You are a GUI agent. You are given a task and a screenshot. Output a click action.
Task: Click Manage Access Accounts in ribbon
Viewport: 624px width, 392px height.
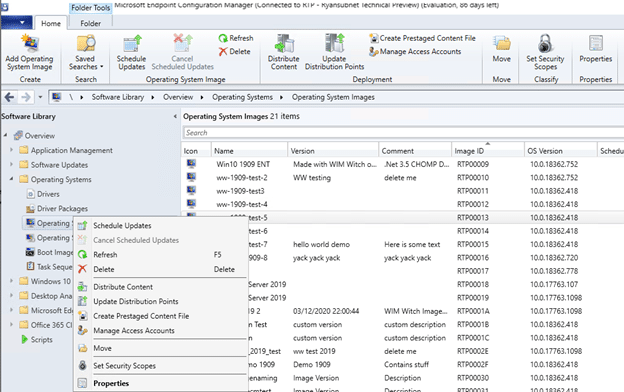[x=415, y=52]
